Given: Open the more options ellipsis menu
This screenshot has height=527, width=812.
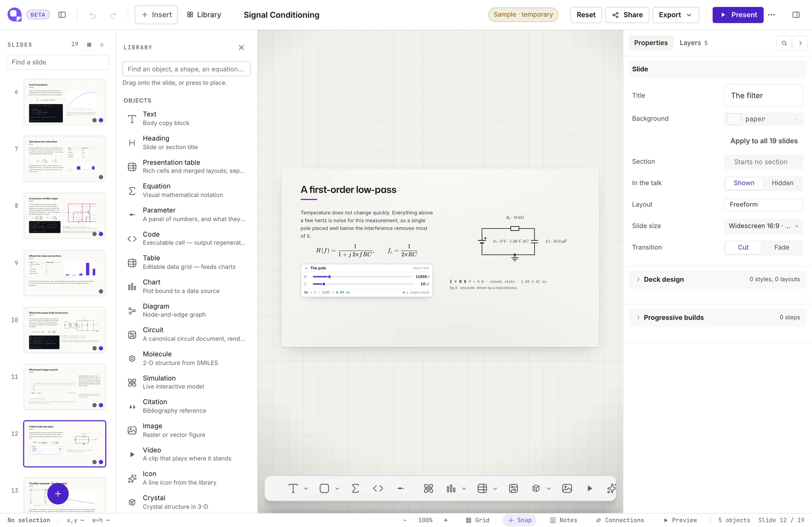Looking at the screenshot, I should (x=771, y=15).
